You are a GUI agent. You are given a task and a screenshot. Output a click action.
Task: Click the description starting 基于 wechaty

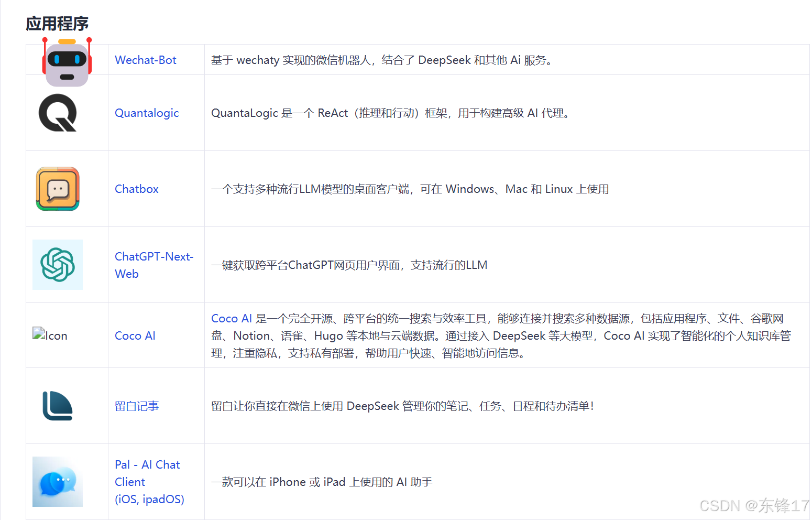coord(381,60)
